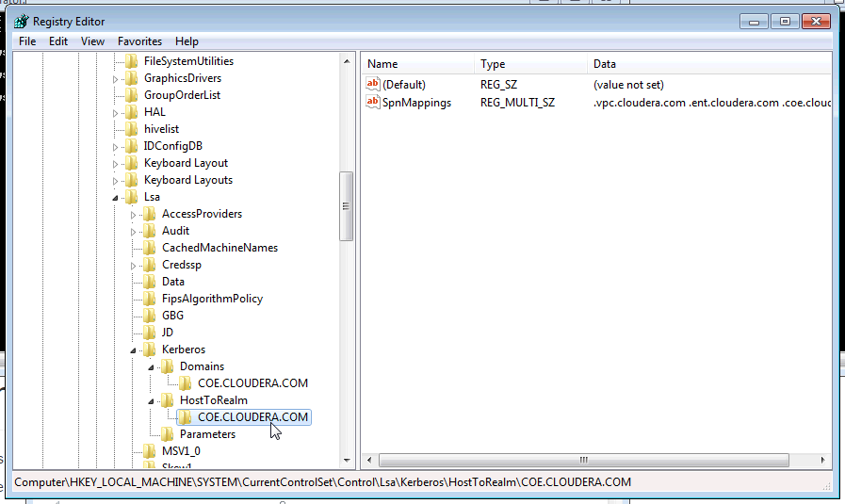
Task: Collapse the Domains key
Action: 151,367
